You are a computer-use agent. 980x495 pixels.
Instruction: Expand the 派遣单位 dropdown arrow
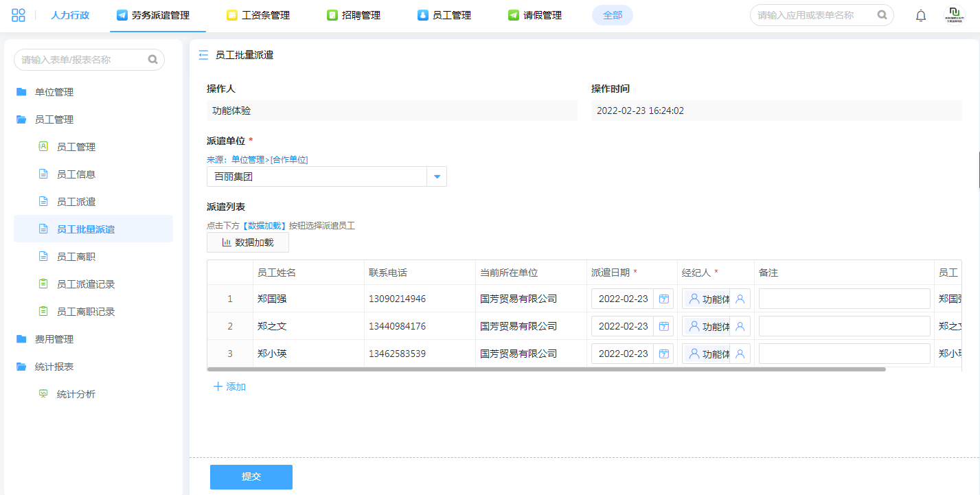point(437,176)
